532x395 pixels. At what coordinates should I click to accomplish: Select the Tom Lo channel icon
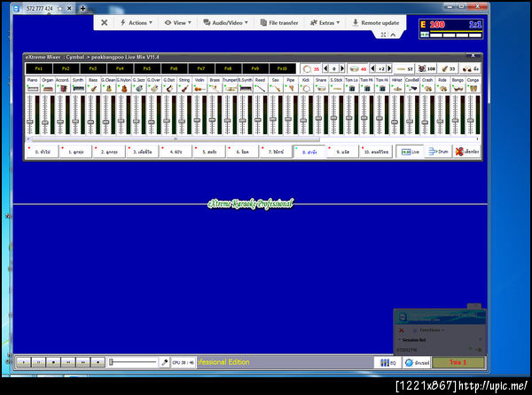pos(351,89)
